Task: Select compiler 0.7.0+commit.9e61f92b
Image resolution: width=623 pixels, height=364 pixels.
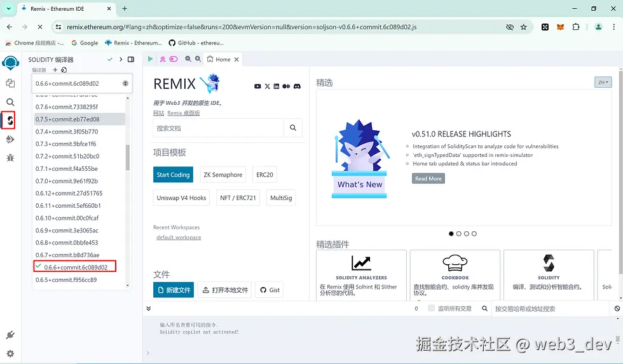Action: (x=79, y=181)
